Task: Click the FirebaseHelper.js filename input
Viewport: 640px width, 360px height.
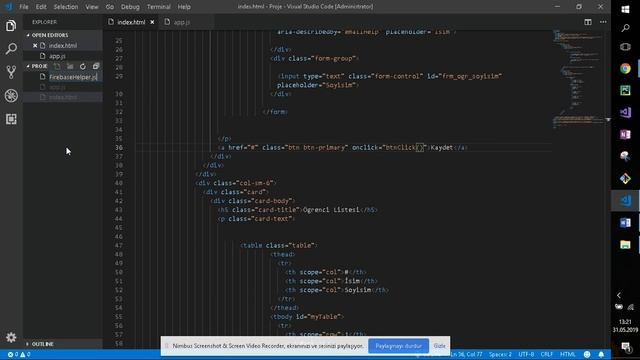Action: pos(75,77)
